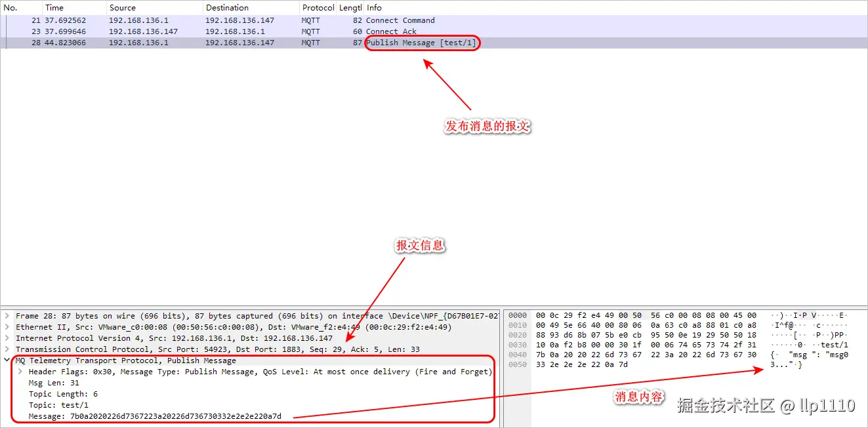This screenshot has width=868, height=428.
Task: Click the Length value 82 cell
Action: pos(357,20)
